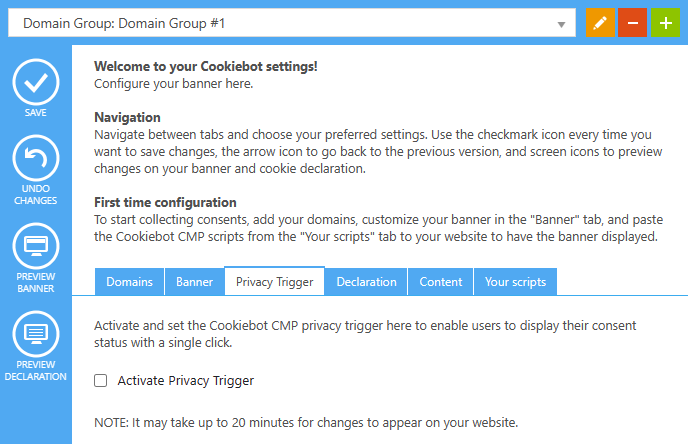The image size is (688, 444).
Task: Remove domain group with red minus icon
Action: [x=632, y=23]
